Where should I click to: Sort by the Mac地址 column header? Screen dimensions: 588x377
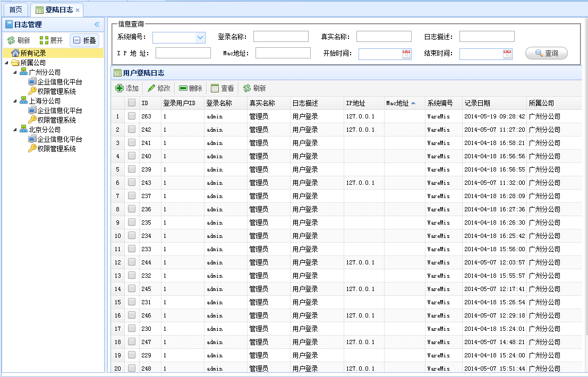click(x=404, y=103)
